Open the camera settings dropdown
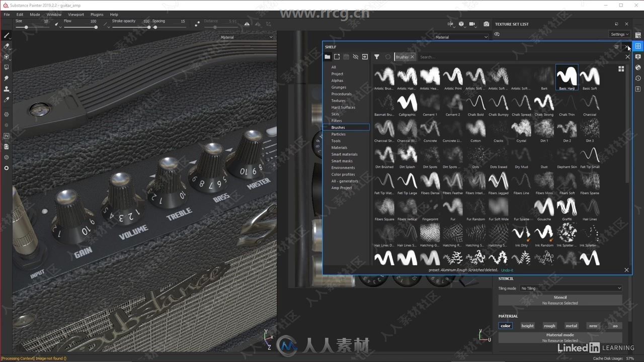 click(472, 24)
